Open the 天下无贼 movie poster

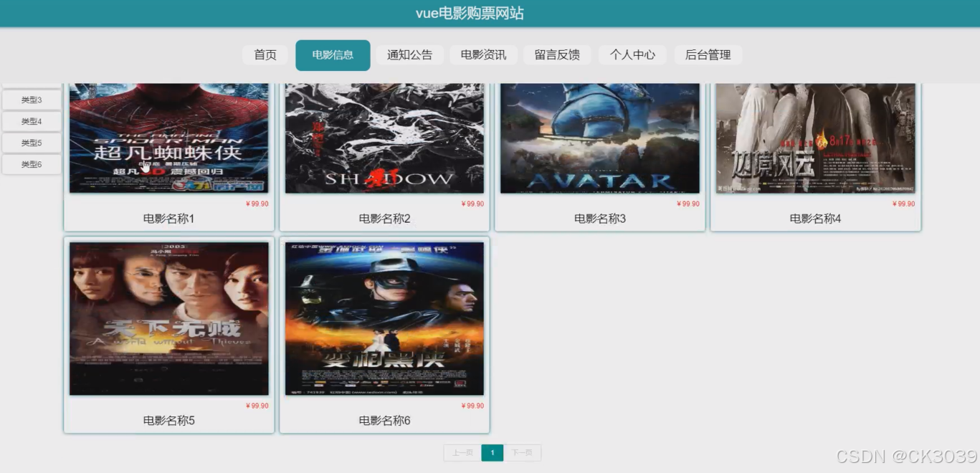(x=169, y=319)
